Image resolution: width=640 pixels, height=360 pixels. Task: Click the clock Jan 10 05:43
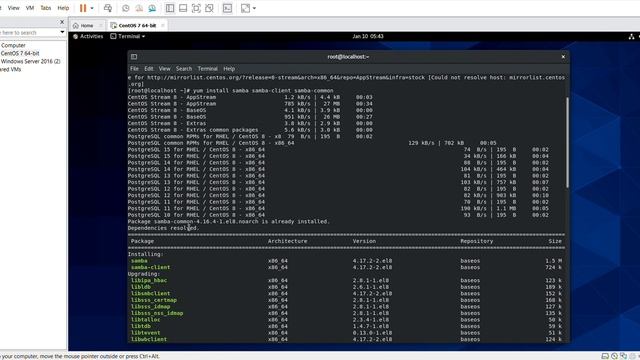368,36
